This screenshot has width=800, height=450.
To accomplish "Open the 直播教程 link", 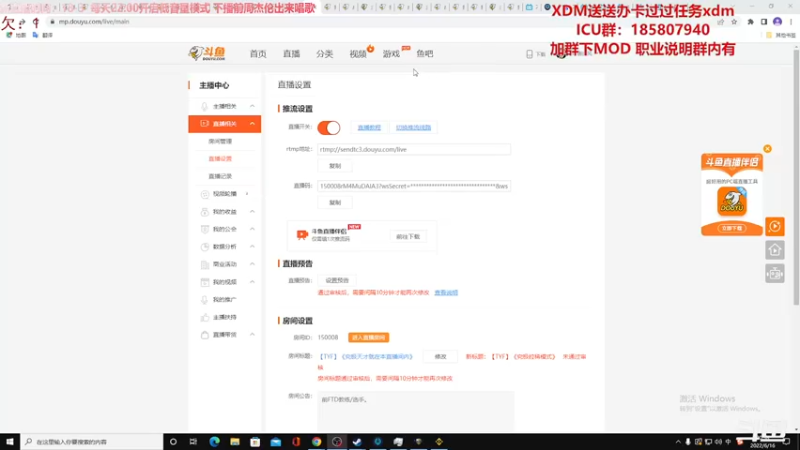I will pyautogui.click(x=369, y=128).
